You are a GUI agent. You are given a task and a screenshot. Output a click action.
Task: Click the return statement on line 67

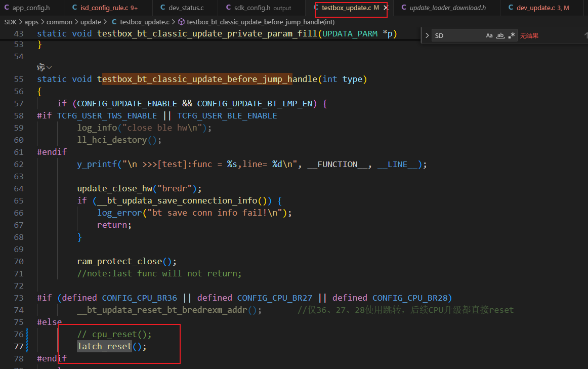click(x=114, y=225)
